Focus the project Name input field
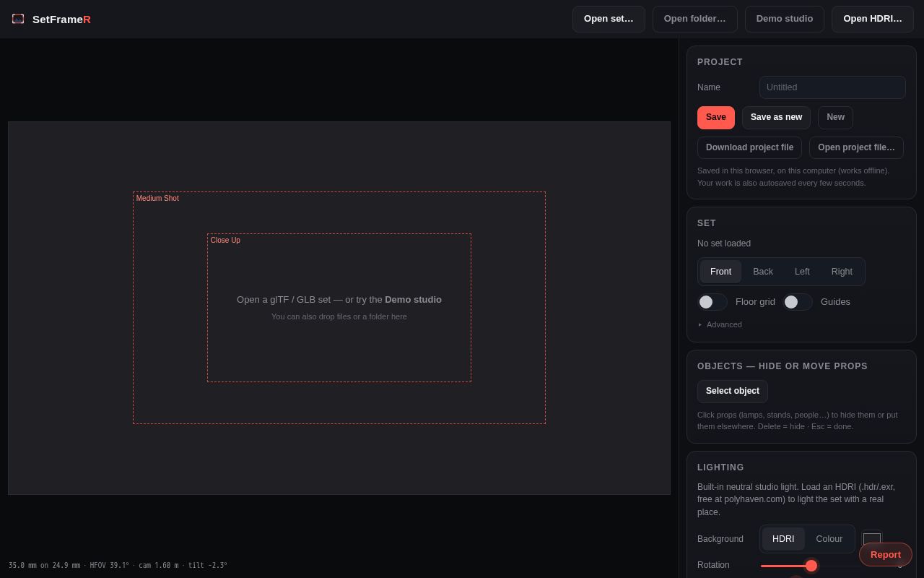This screenshot has height=578, width=924. (832, 87)
